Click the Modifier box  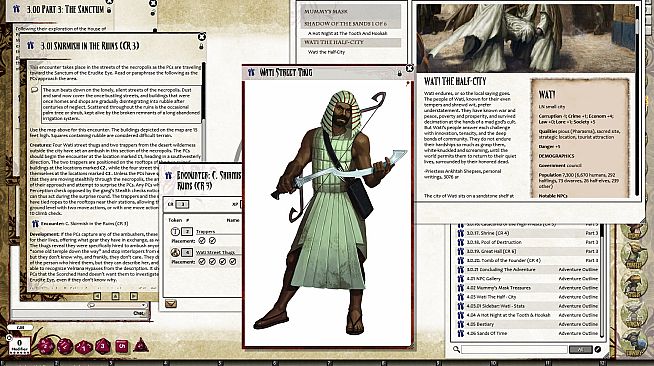coord(19,345)
